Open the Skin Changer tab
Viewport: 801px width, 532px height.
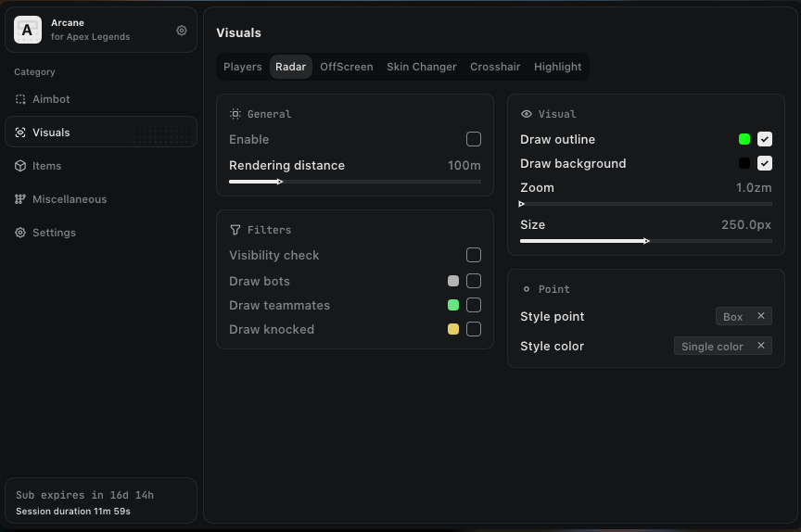click(422, 67)
